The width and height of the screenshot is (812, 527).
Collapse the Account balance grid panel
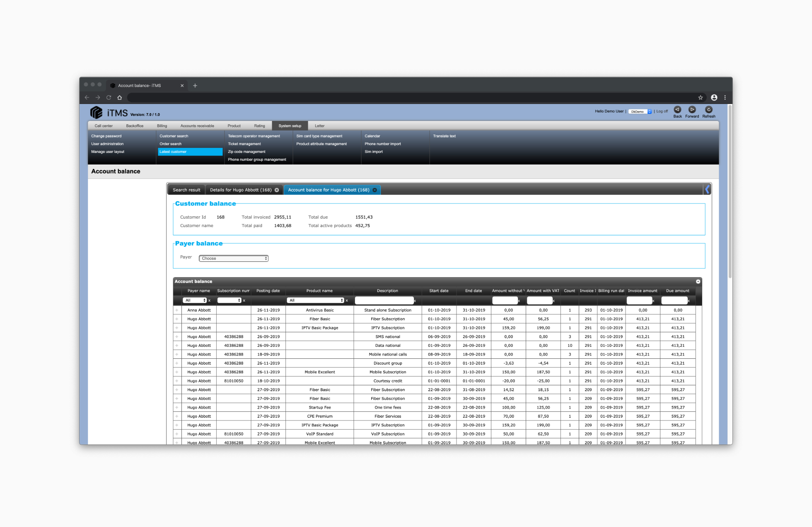coord(698,282)
